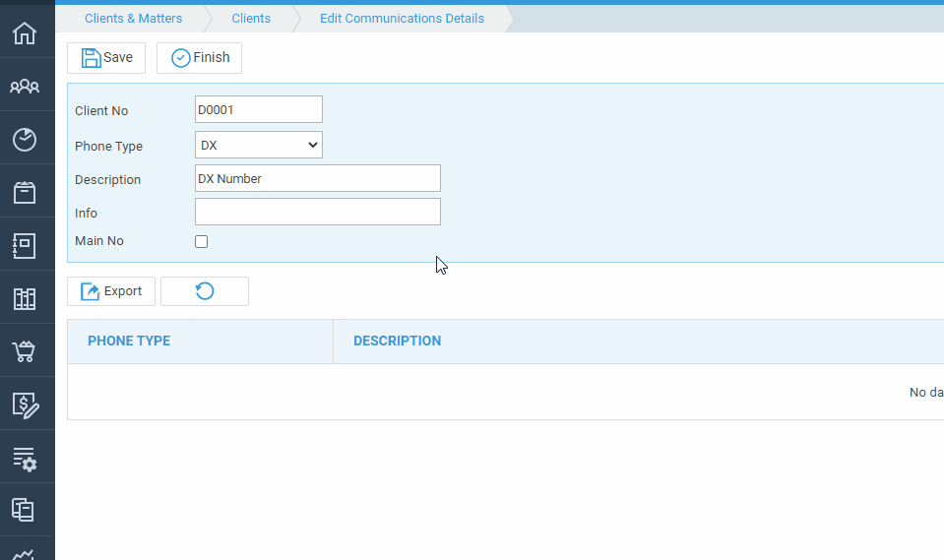Screen dimensions: 944x560
Task: Save the communication details
Action: [106, 58]
